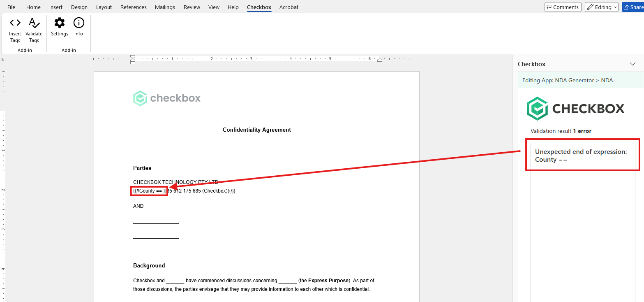
Task: Open the Editing mode dropdown
Action: tap(602, 7)
